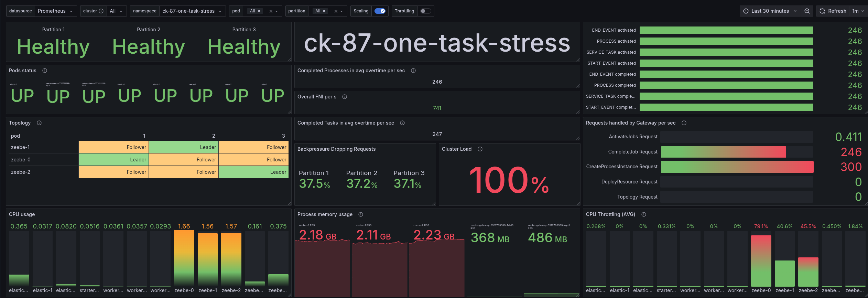
Task: Zoom out the time range with magnifier icon
Action: coord(807,11)
